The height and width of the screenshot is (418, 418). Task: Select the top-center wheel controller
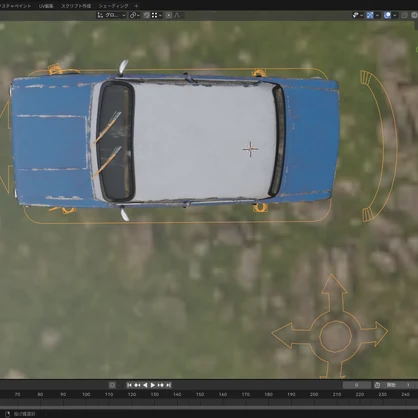[x=259, y=73]
